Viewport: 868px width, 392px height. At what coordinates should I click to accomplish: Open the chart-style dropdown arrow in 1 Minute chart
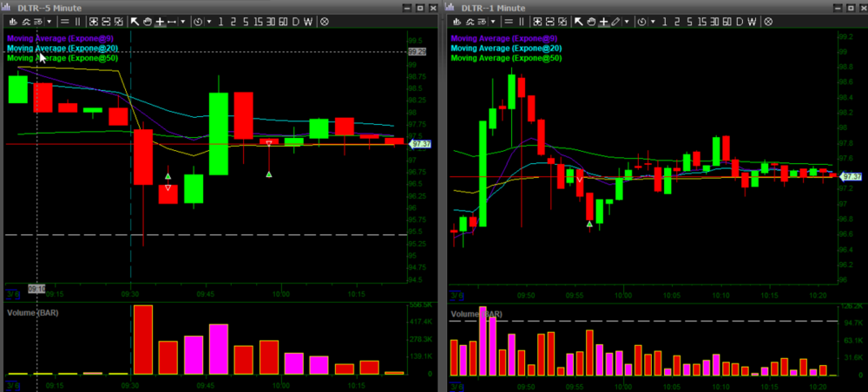pyautogui.click(x=494, y=20)
